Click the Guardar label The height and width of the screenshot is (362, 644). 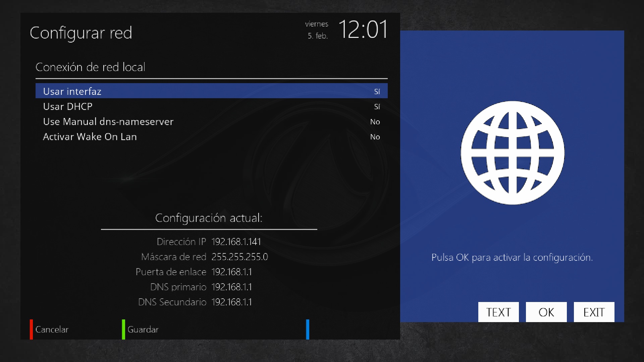(x=143, y=329)
